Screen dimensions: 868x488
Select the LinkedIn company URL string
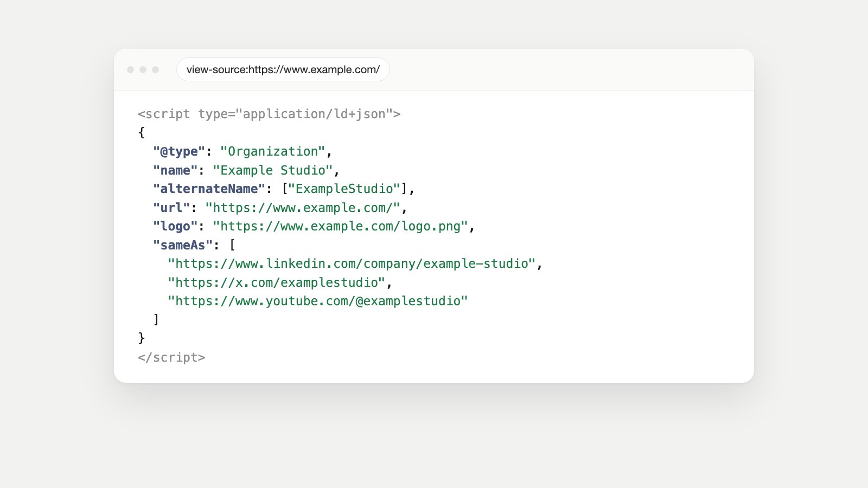(x=352, y=264)
